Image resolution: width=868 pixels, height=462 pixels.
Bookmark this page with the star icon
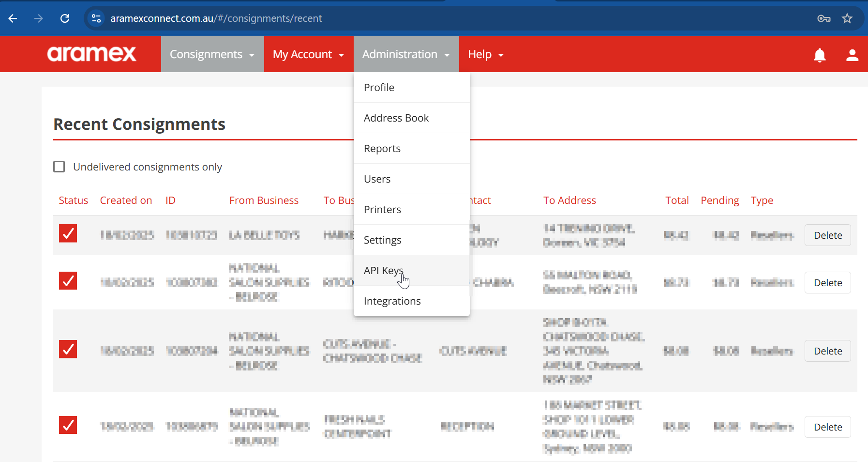pos(847,18)
